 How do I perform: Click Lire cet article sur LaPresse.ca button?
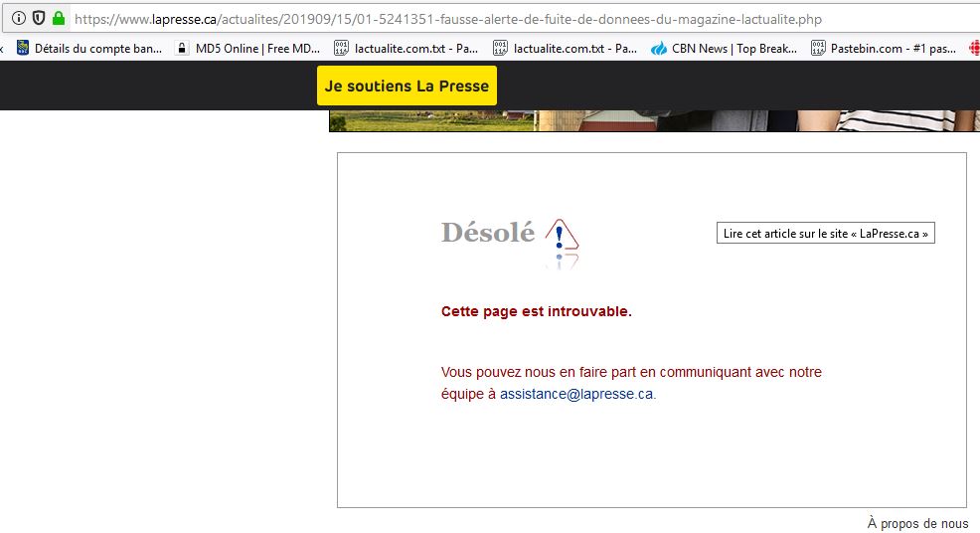coord(825,234)
